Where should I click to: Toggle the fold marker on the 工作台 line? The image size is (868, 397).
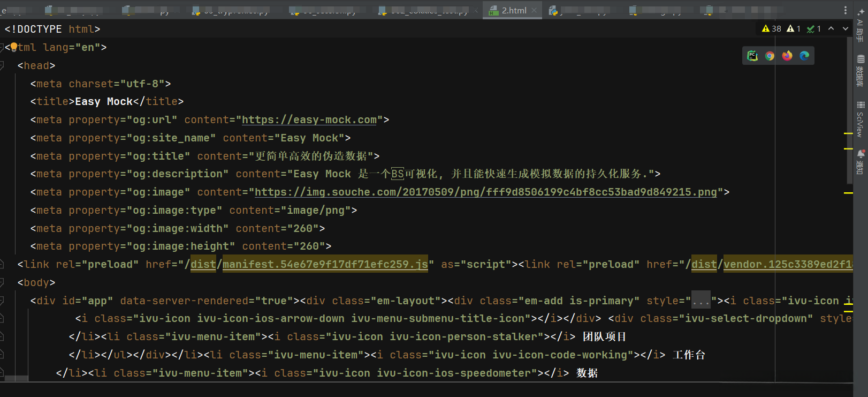pyautogui.click(x=2, y=355)
